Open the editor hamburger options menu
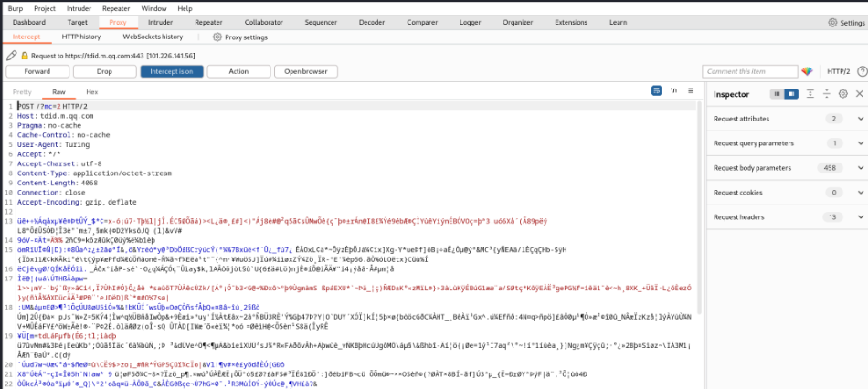 [x=691, y=90]
